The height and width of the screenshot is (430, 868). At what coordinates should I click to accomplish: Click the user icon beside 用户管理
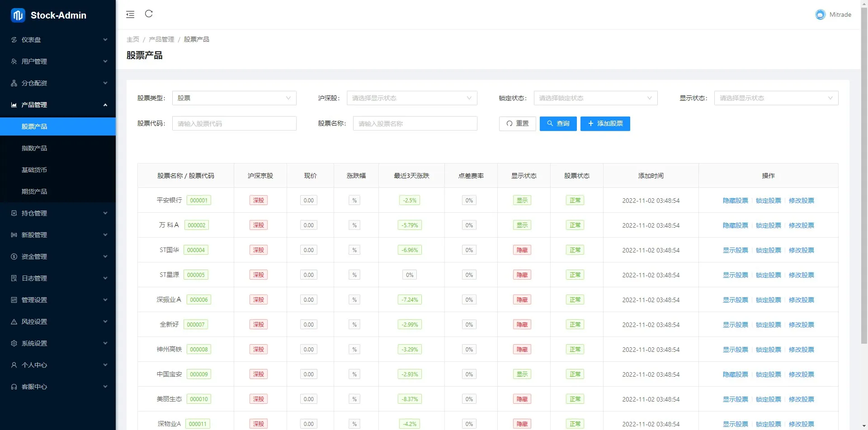point(14,61)
